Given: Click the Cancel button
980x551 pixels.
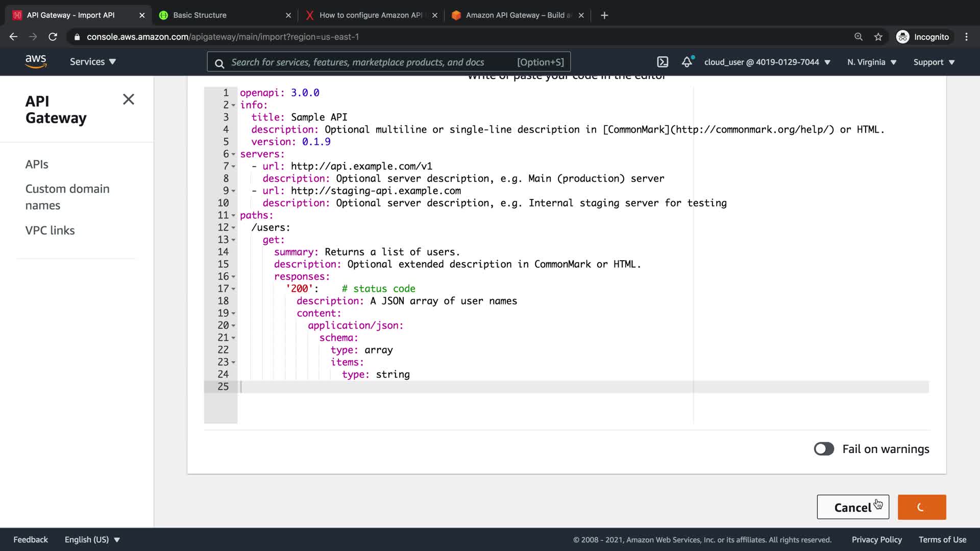Looking at the screenshot, I should (x=852, y=507).
